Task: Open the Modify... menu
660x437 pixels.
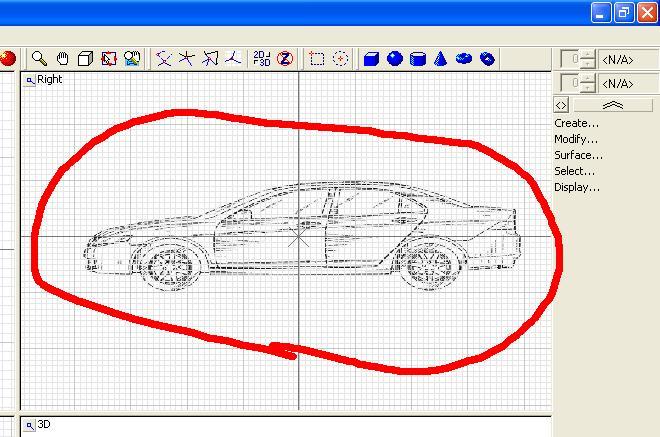Action: [x=576, y=139]
